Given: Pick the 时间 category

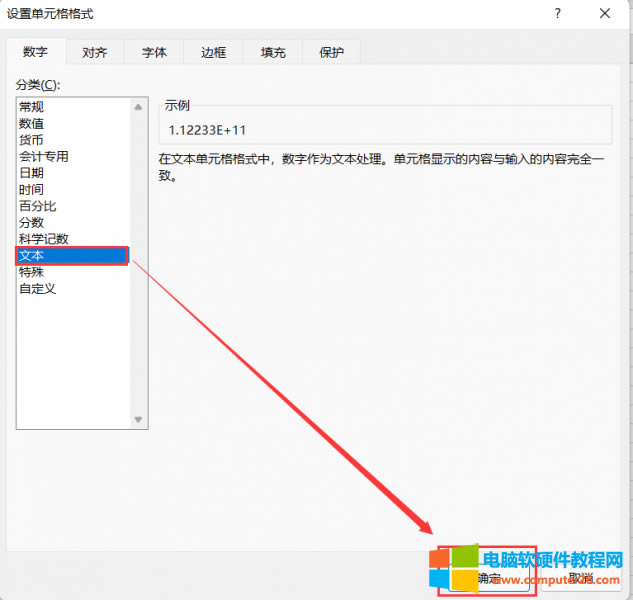Looking at the screenshot, I should pyautogui.click(x=73, y=190).
